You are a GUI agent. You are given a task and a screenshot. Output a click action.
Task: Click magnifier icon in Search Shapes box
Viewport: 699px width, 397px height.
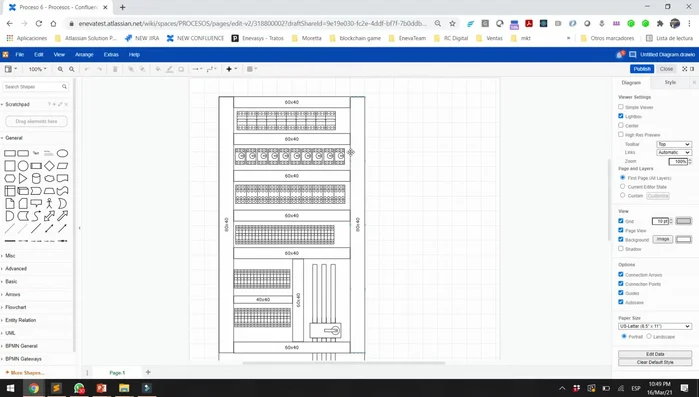coord(65,87)
